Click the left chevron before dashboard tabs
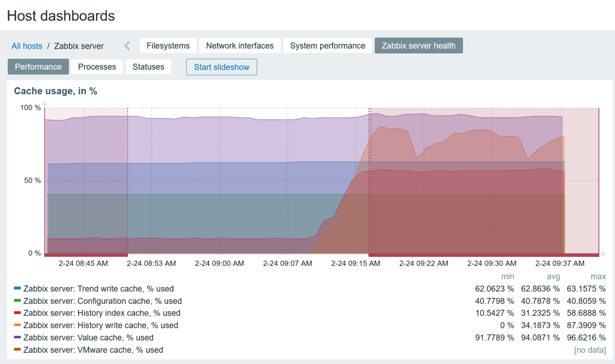This screenshot has width=615, height=364. (x=127, y=46)
